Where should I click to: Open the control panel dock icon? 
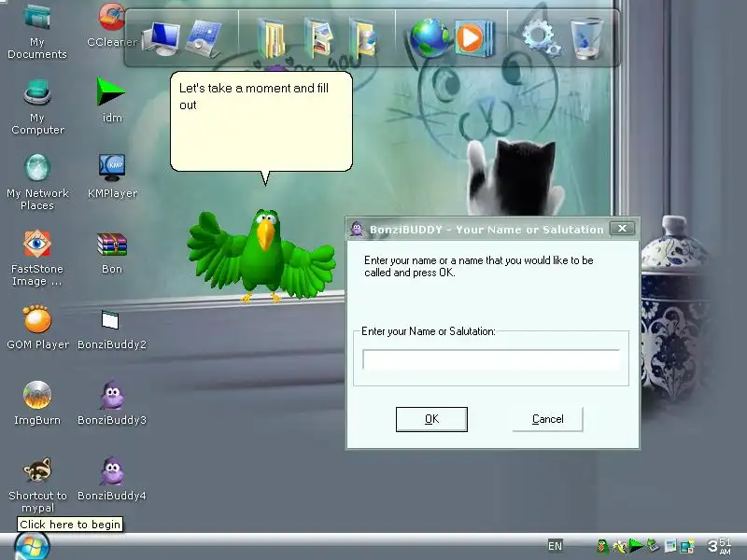204,38
